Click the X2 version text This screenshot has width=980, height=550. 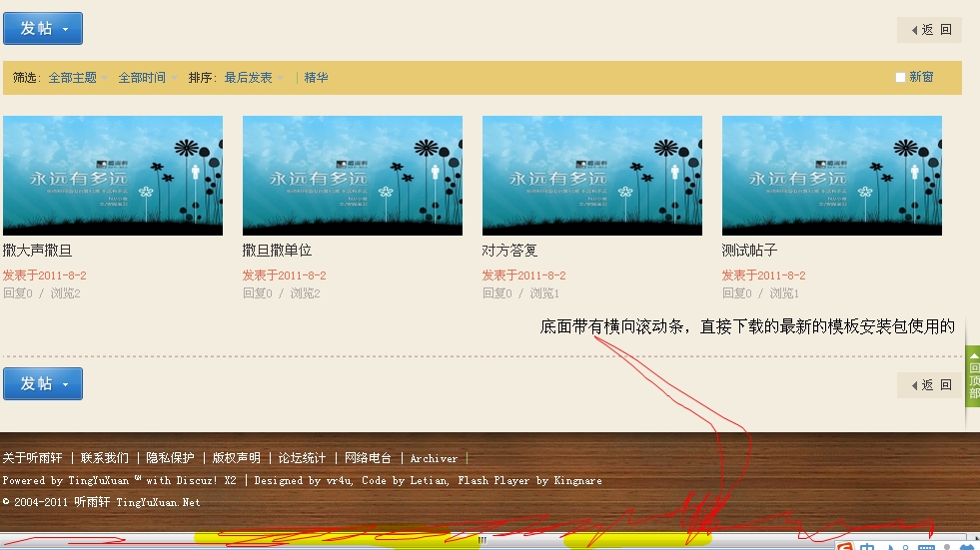(x=230, y=481)
